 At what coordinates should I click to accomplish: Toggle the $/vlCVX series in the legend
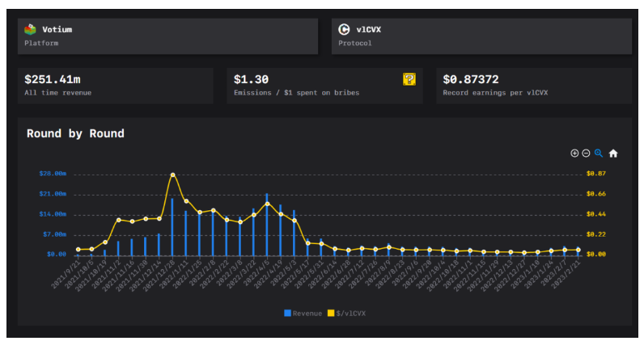click(346, 313)
